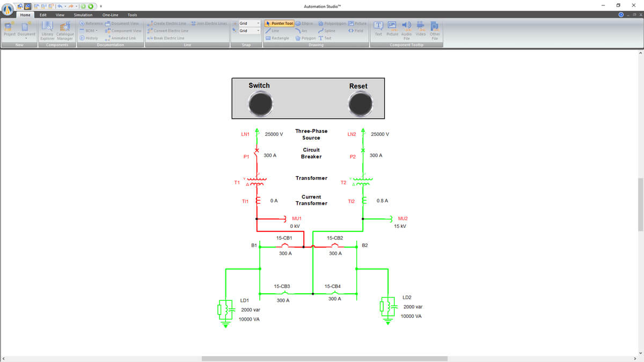Select the Text drawing tool

325,38
